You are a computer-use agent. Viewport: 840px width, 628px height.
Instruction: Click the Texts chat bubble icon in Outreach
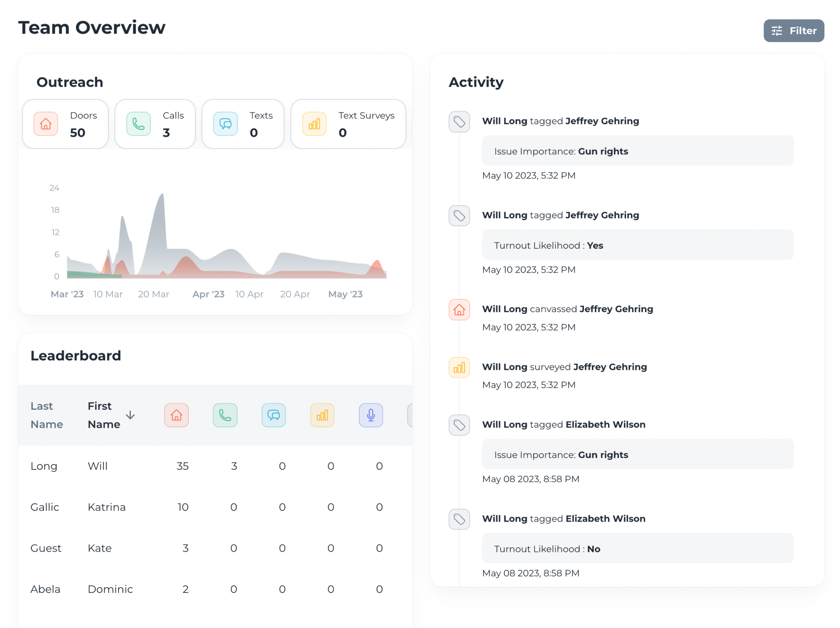tap(225, 124)
